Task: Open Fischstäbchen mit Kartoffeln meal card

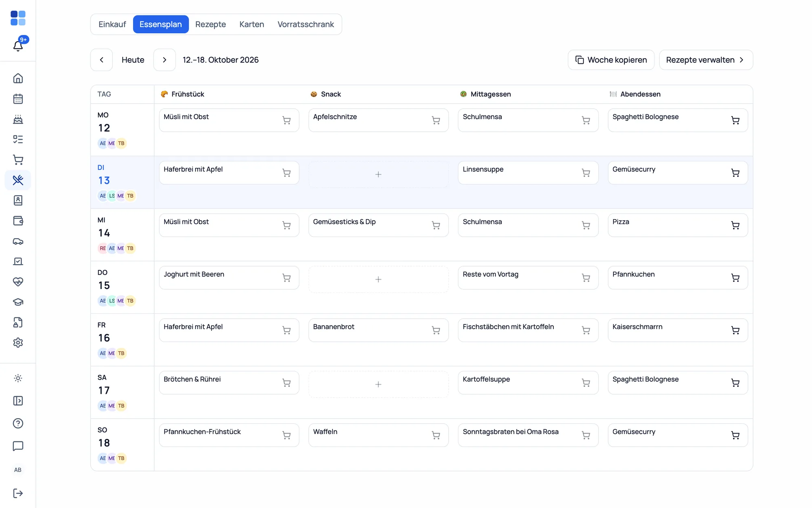Action: coord(528,330)
